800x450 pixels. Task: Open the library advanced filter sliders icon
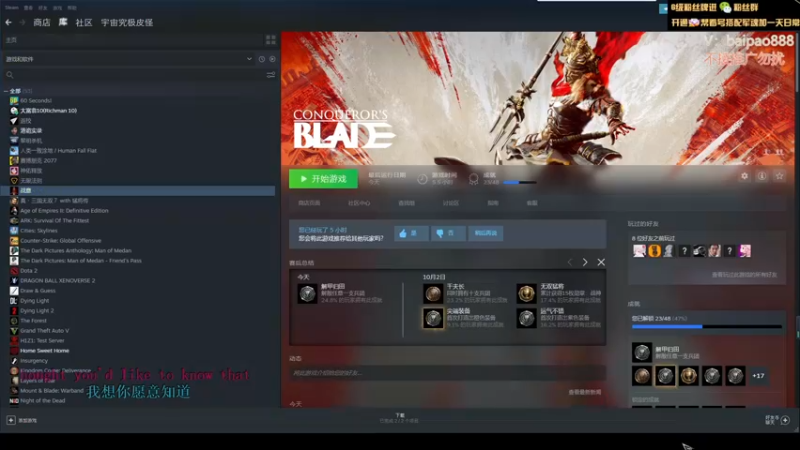270,75
